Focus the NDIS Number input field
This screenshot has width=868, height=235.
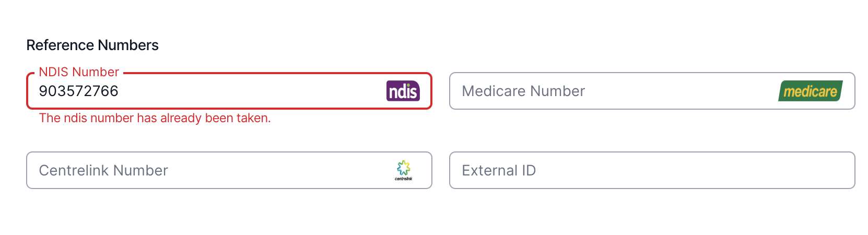click(x=229, y=91)
